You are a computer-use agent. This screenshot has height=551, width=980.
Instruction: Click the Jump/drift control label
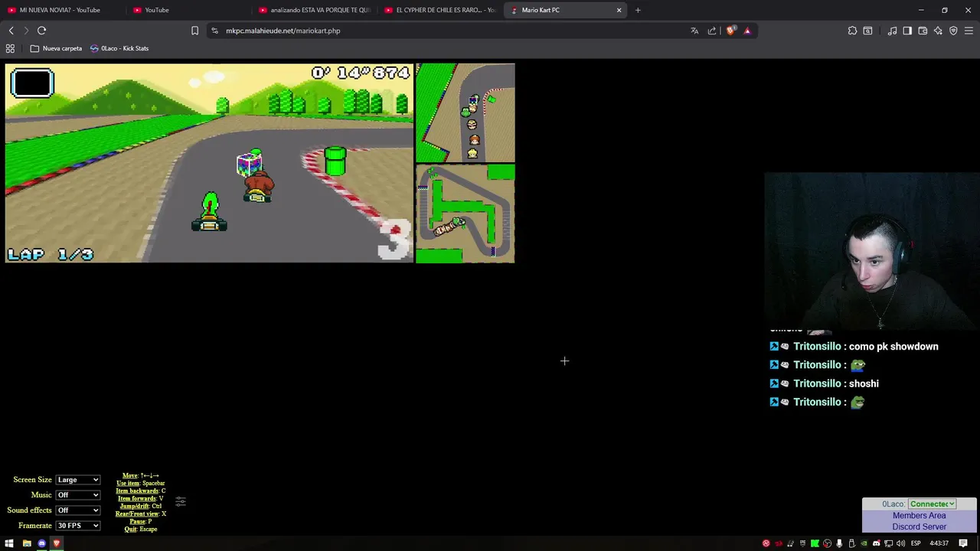coord(134,506)
